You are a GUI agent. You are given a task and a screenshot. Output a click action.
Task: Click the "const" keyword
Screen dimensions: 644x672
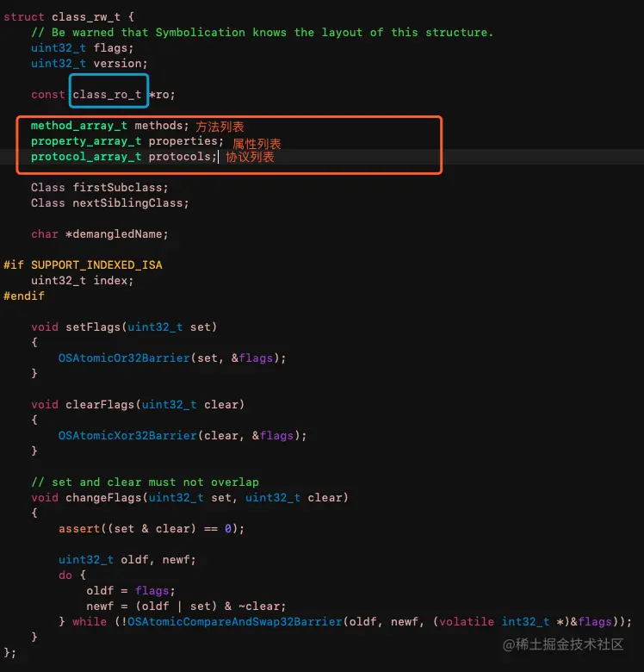coord(48,94)
